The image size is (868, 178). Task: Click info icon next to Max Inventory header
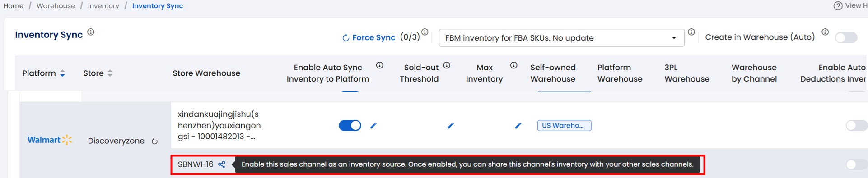[513, 65]
